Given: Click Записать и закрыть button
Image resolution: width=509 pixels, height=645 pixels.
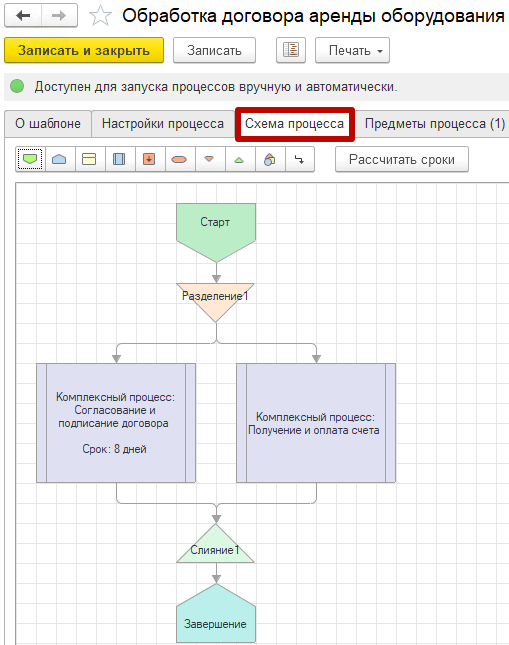Looking at the screenshot, I should tap(84, 50).
